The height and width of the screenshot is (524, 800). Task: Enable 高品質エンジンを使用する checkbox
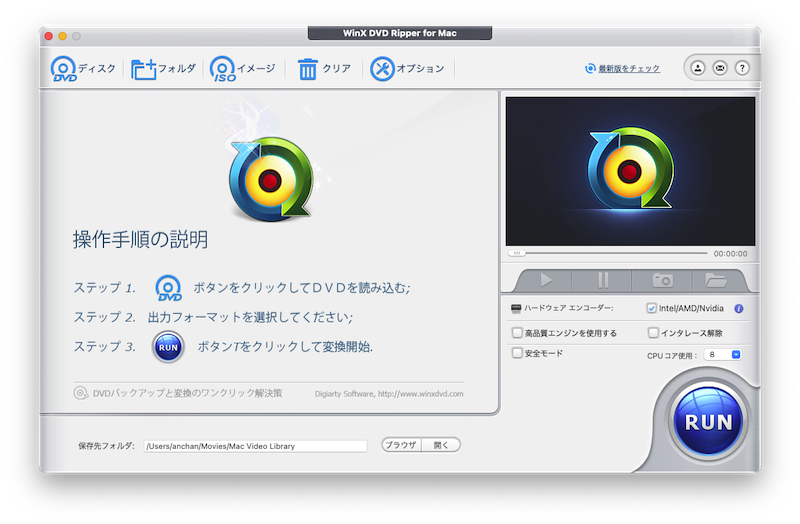click(x=517, y=333)
